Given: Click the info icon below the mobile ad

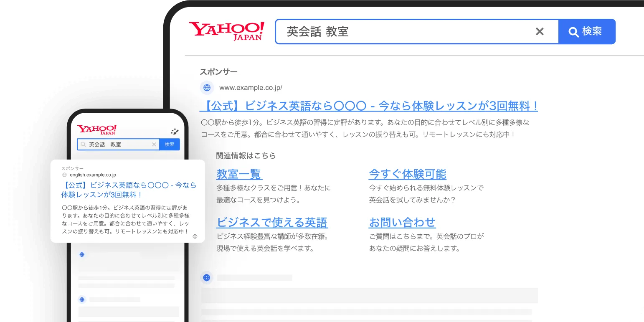Looking at the screenshot, I should click(x=195, y=236).
